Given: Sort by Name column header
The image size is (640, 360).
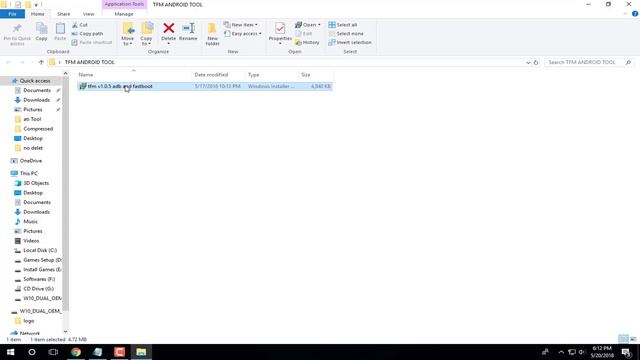Looking at the screenshot, I should 133,75.
